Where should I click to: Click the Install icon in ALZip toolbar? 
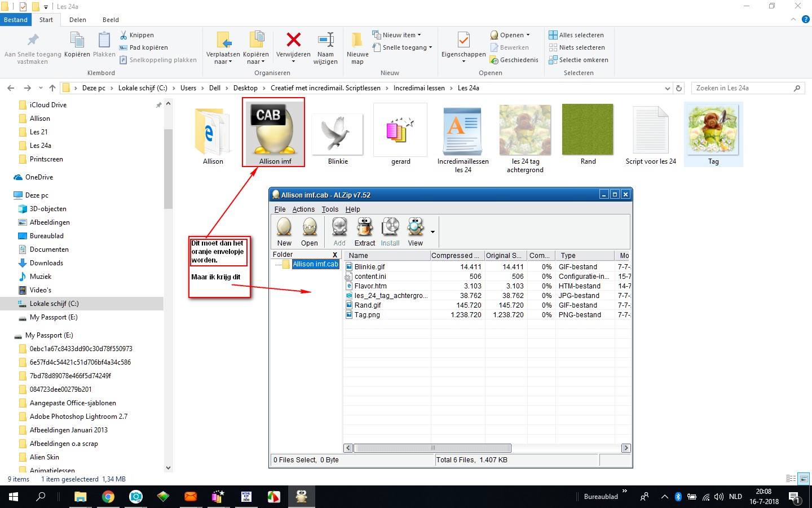coord(390,227)
